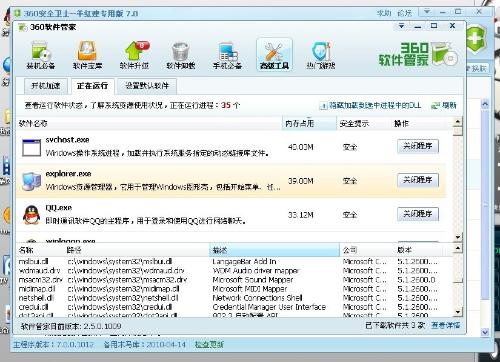Click process list scrollbar up arrow
The width and height of the screenshot is (500, 362).
(458, 122)
